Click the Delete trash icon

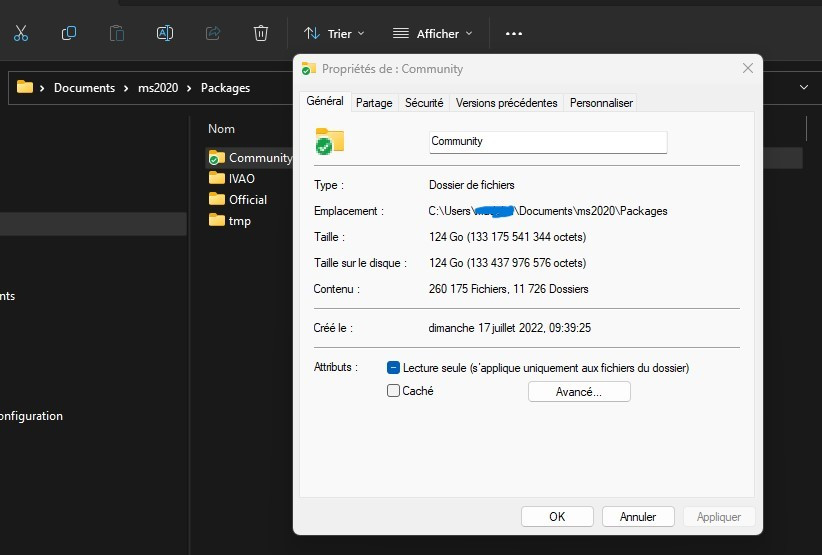point(261,34)
